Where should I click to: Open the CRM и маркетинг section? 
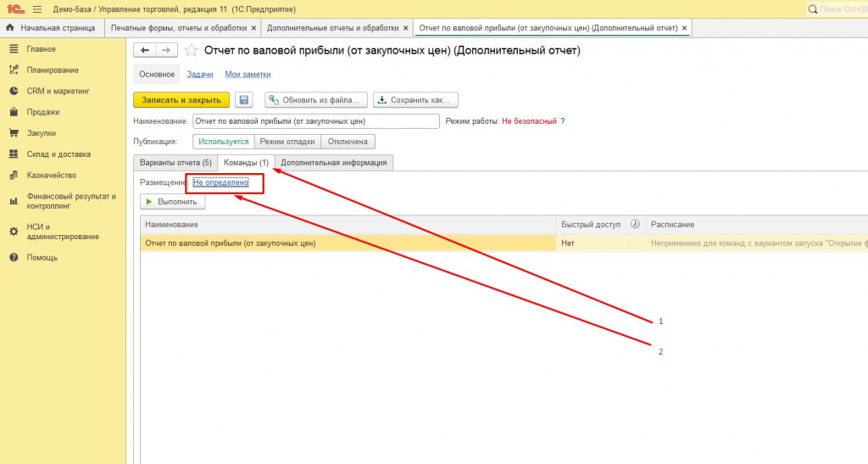click(x=58, y=92)
